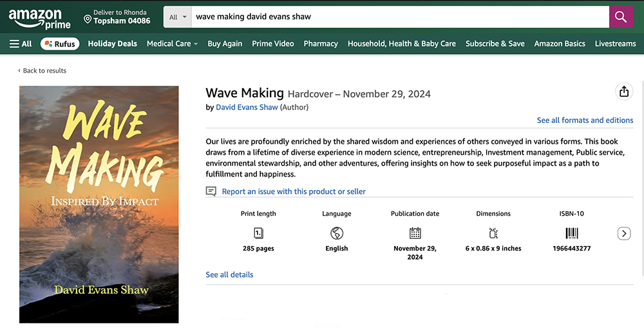Image resolution: width=644 pixels, height=333 pixels.
Task: Expand the Medical Care dropdown menu
Action: [172, 44]
